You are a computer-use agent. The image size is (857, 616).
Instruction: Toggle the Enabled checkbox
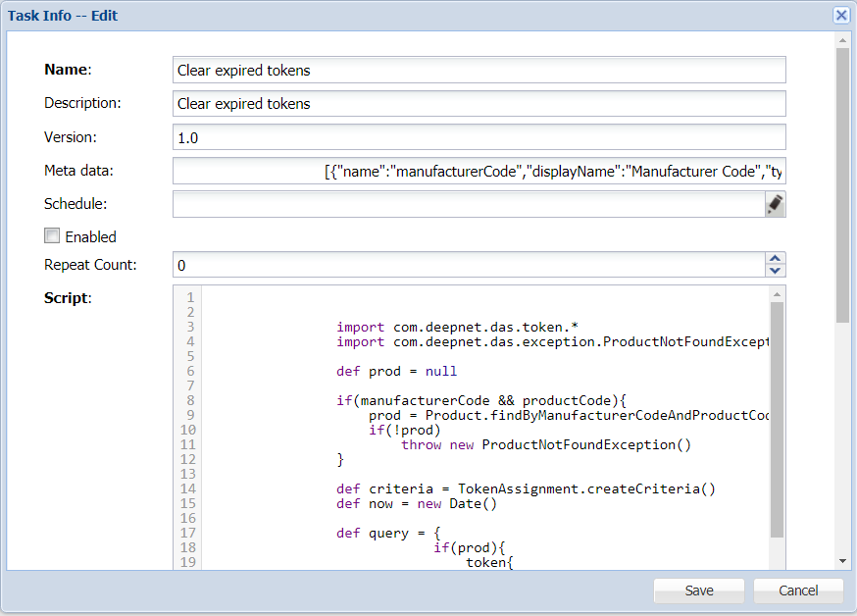[x=52, y=235]
